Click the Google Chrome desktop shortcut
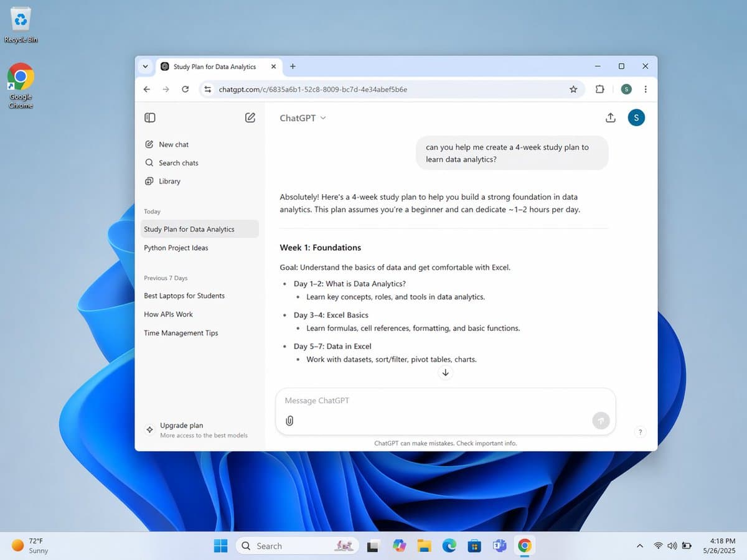The height and width of the screenshot is (560, 747). (21, 86)
